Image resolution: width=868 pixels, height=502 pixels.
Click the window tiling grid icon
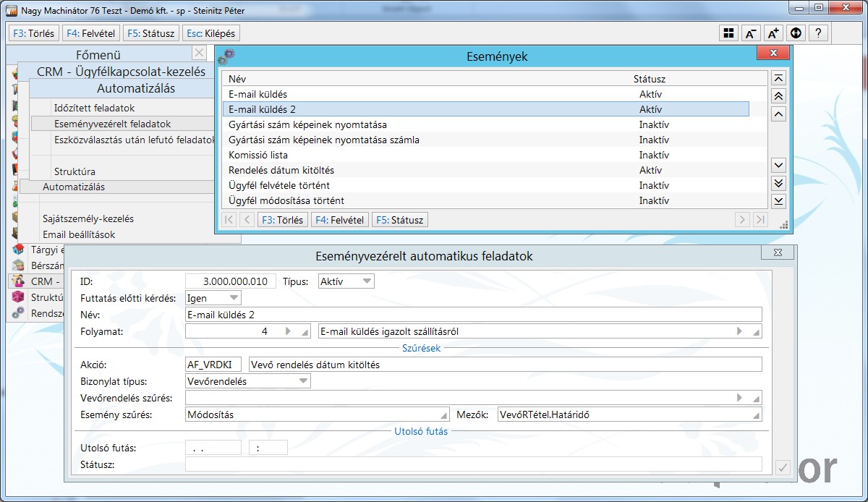[x=728, y=33]
